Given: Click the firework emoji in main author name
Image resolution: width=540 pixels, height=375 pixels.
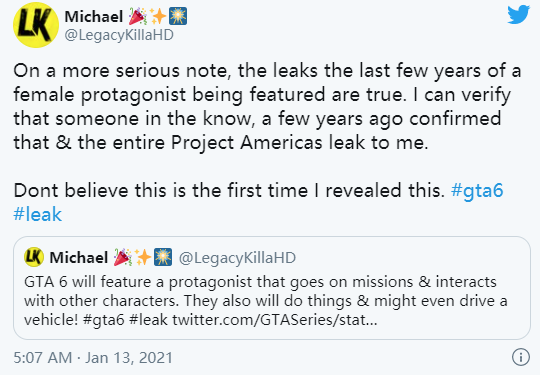Looking at the screenshot, I should tap(178, 17).
